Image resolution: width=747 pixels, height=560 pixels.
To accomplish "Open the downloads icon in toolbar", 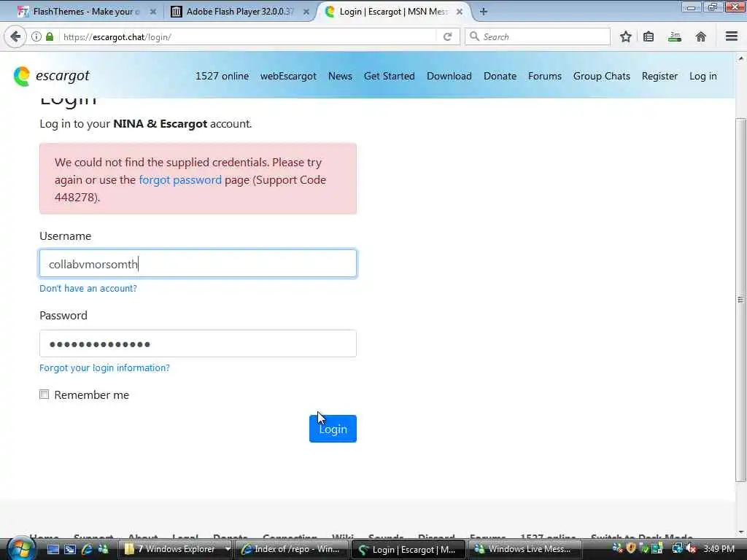I will 675,36.
